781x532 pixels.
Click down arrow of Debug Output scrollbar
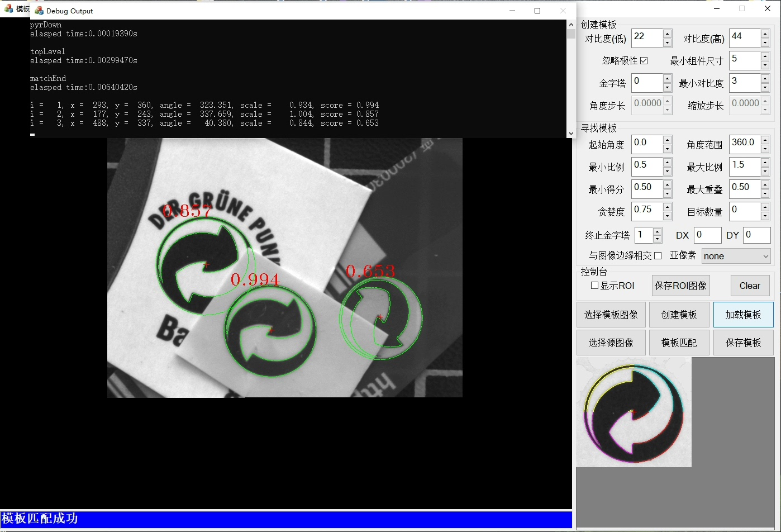coord(571,134)
